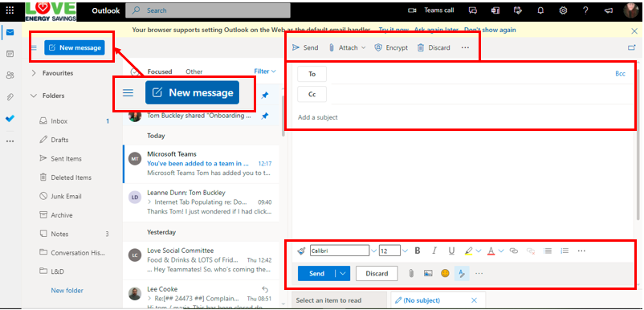The image size is (644, 310).
Task: Toggle show formatting options button
Action: pyautogui.click(x=462, y=273)
